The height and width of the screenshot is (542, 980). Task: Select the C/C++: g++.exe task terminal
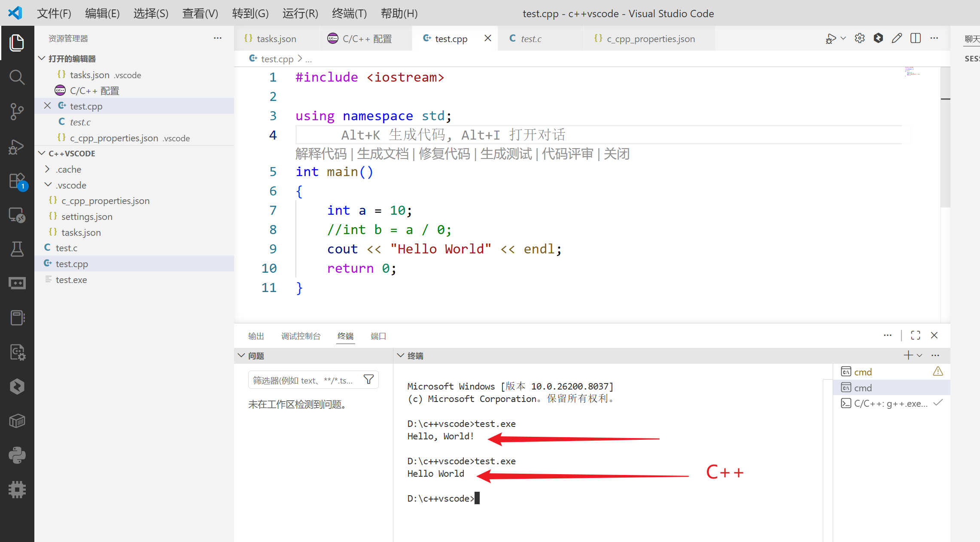coord(892,403)
